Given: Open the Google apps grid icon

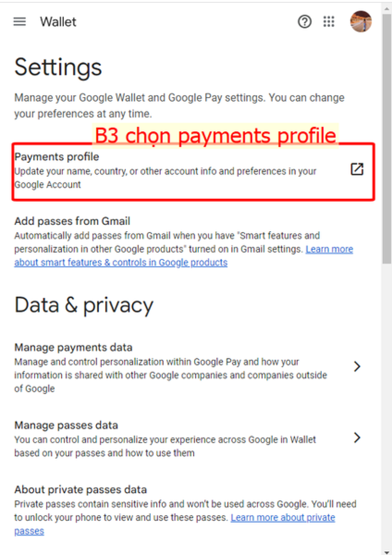Looking at the screenshot, I should [329, 21].
